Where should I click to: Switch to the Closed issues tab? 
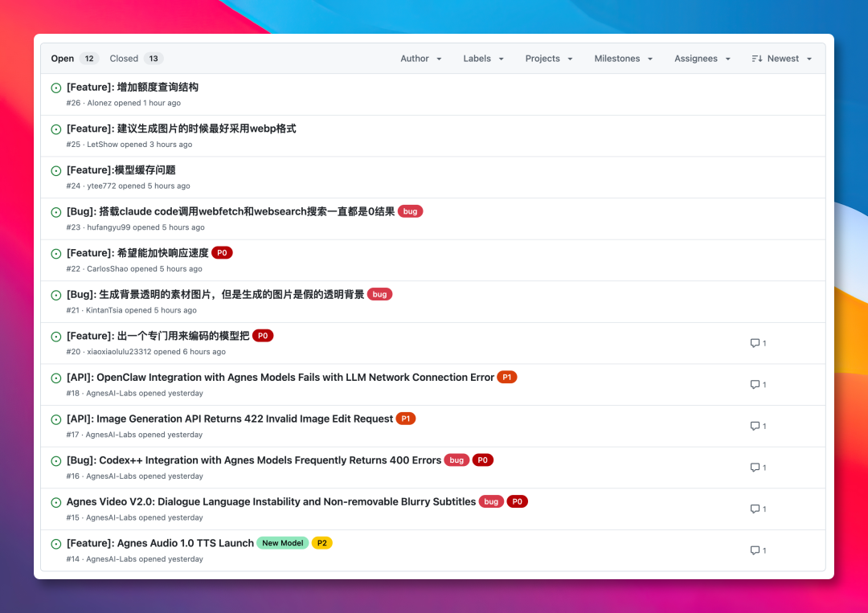pyautogui.click(x=136, y=59)
